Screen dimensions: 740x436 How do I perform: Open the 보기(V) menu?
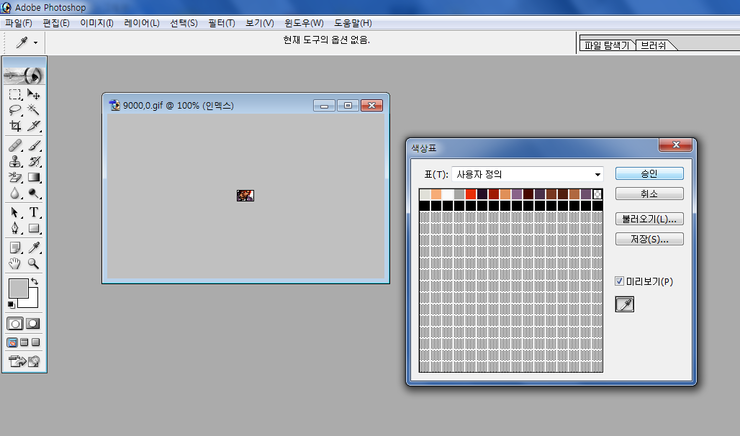(x=260, y=23)
